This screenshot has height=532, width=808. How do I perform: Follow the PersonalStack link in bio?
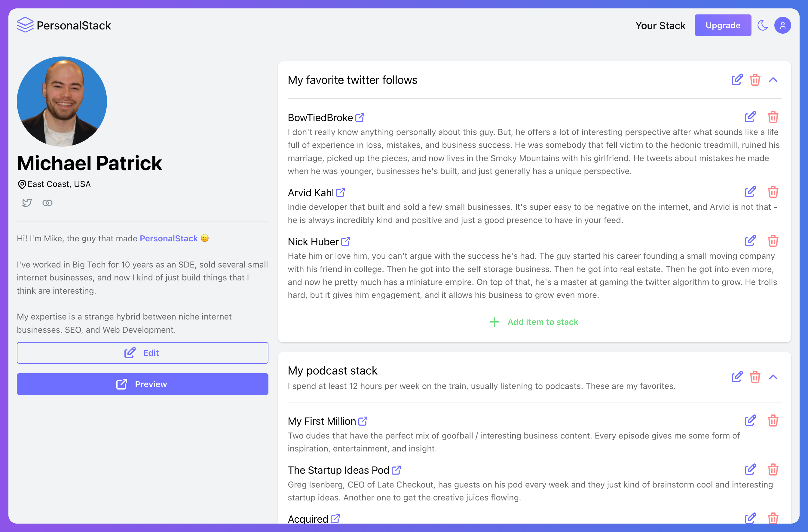[169, 238]
